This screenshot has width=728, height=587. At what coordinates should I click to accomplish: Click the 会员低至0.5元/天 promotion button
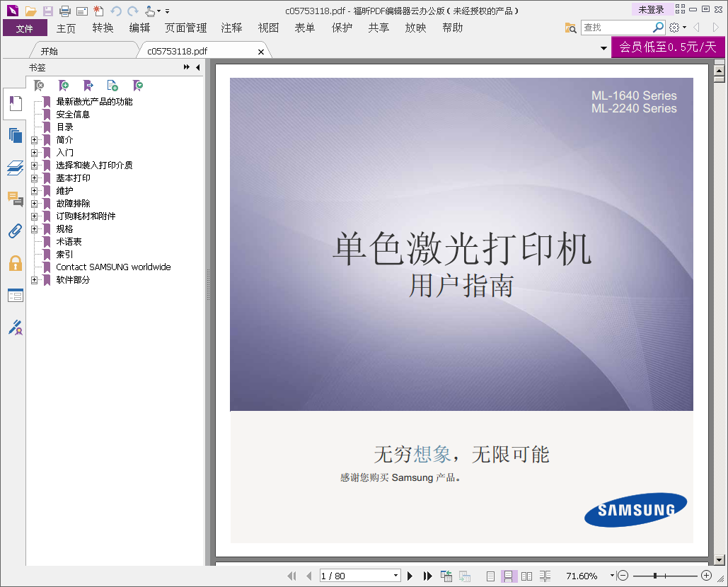click(x=668, y=47)
